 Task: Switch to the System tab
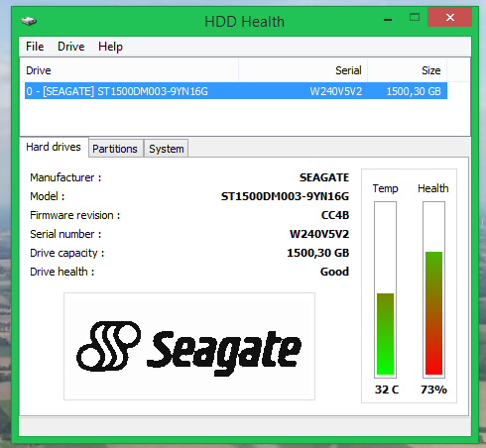coord(167,149)
